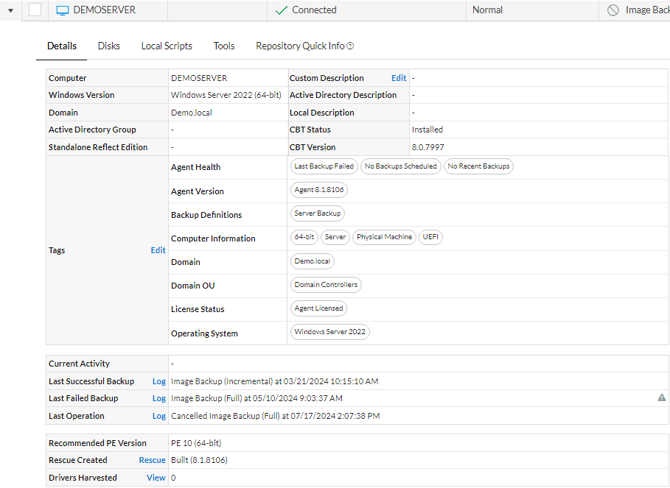Image resolution: width=670 pixels, height=488 pixels.
Task: Open the Details tab
Action: click(62, 46)
